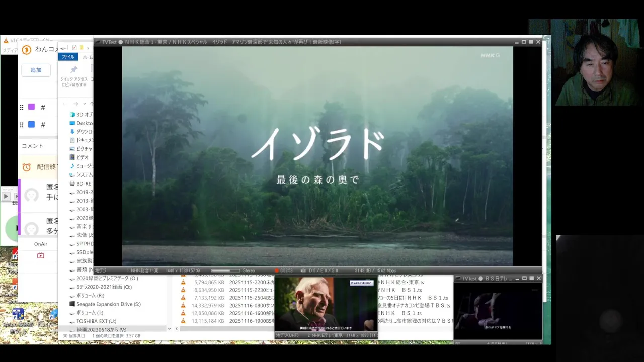Select the ドキュメント tree entry
The height and width of the screenshot is (362, 644).
81,140
